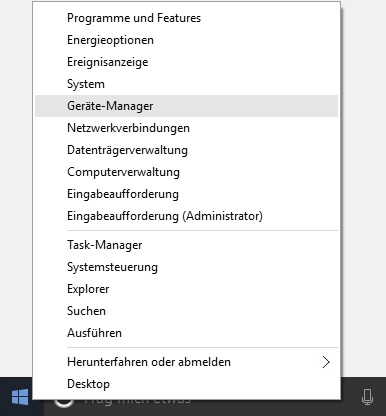
Task: Launch the Explorer entry
Action: 186,289
